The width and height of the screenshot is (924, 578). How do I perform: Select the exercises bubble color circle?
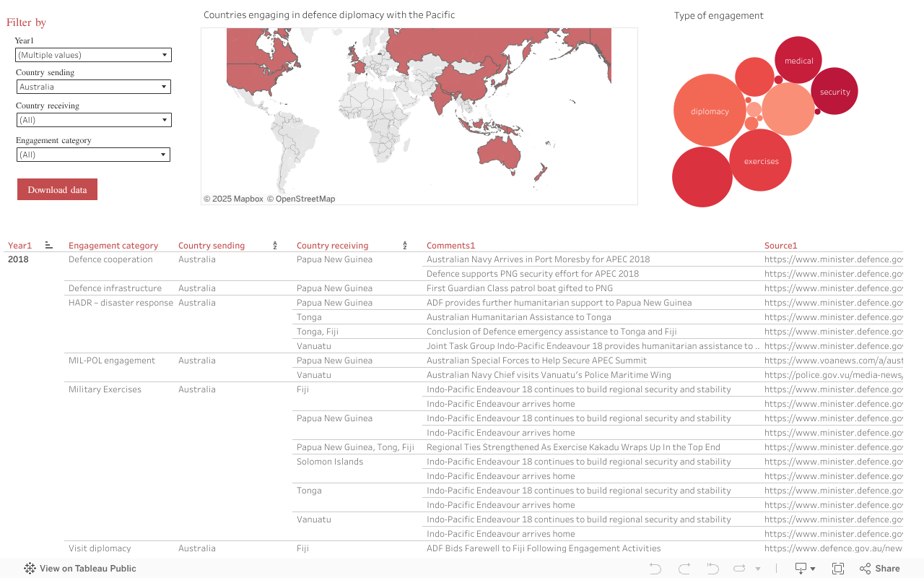[761, 160]
